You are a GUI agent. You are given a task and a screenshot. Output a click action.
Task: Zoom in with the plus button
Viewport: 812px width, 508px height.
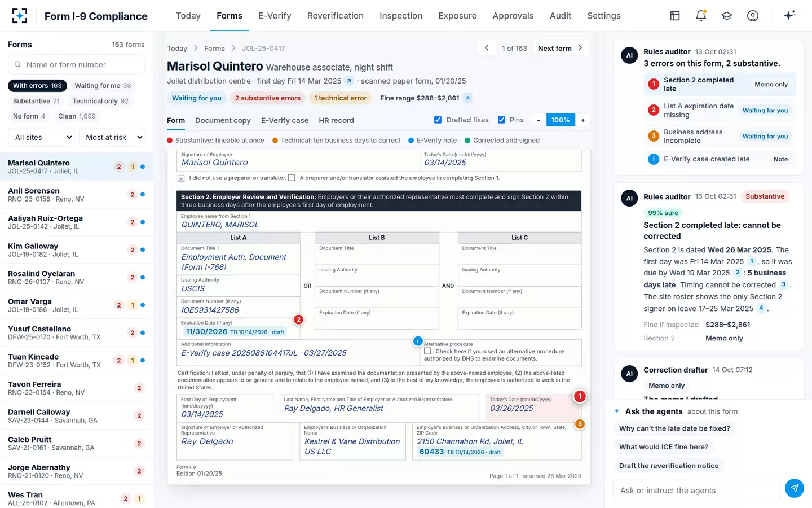[x=583, y=120]
